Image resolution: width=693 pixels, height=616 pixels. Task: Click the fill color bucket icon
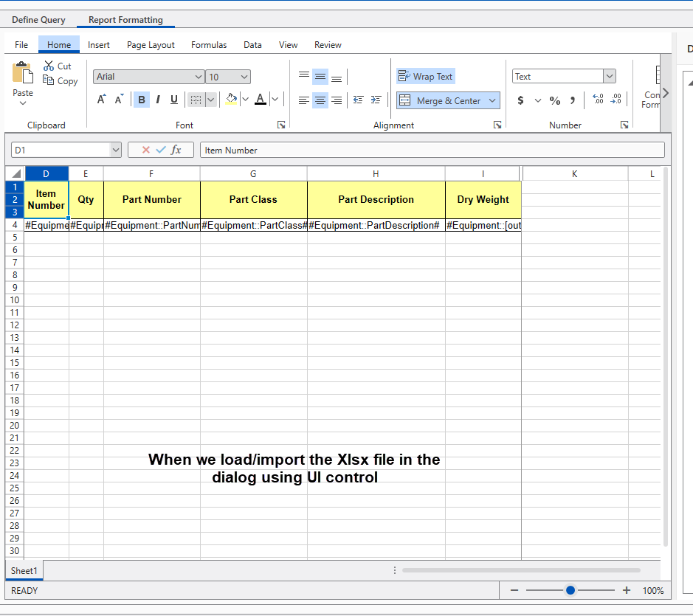click(231, 99)
